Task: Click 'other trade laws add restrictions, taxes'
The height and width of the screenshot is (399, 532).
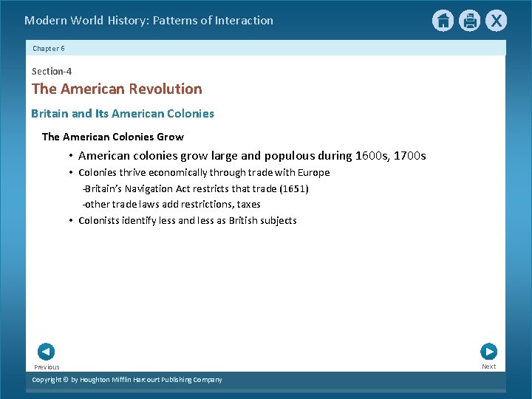Action: [171, 204]
